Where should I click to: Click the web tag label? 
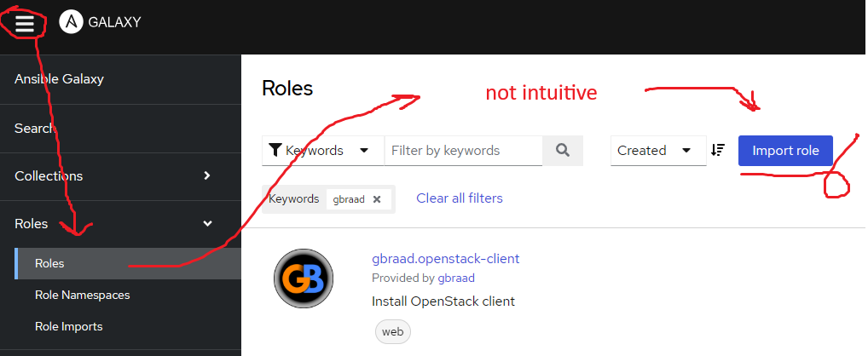393,332
